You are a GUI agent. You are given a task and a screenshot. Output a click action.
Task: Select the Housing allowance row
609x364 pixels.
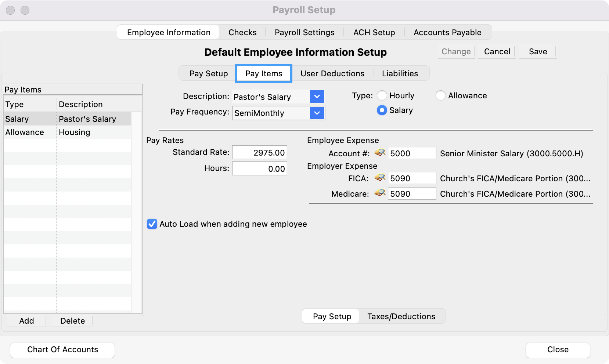pyautogui.click(x=67, y=132)
